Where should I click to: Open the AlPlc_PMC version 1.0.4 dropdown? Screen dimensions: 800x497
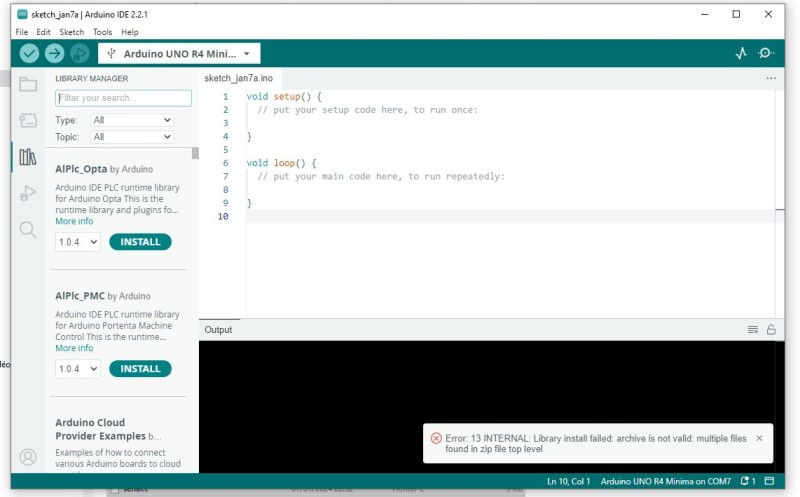(78, 369)
